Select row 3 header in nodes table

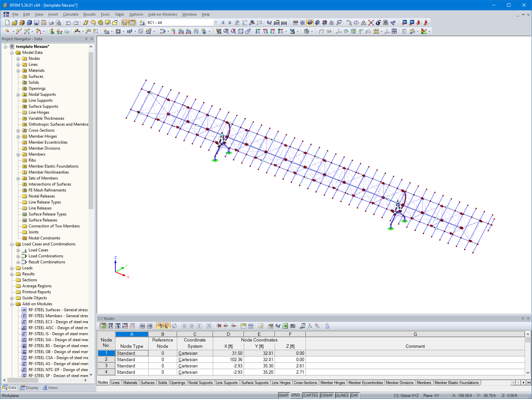106,366
